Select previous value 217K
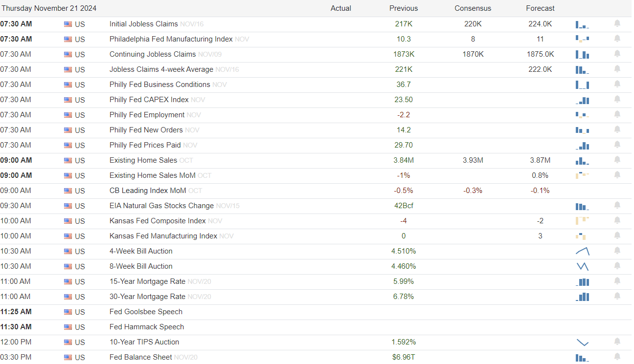Viewport: 634px width, 364px height. click(x=404, y=24)
